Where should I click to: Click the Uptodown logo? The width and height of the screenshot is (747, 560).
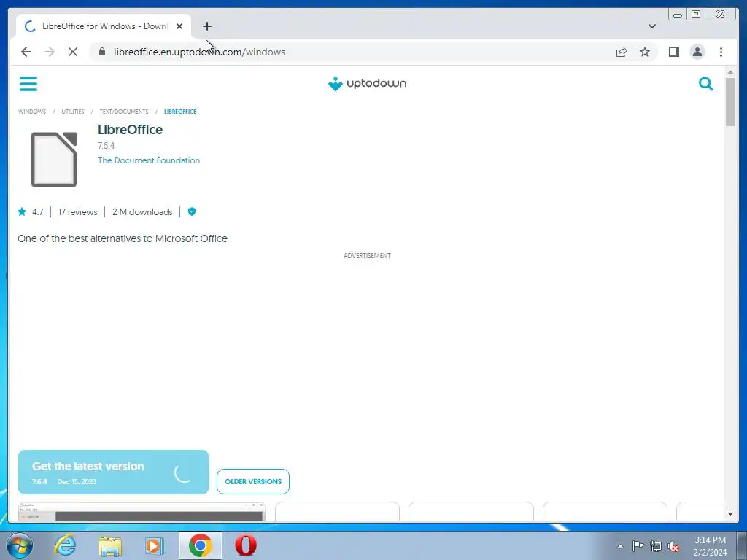tap(367, 83)
